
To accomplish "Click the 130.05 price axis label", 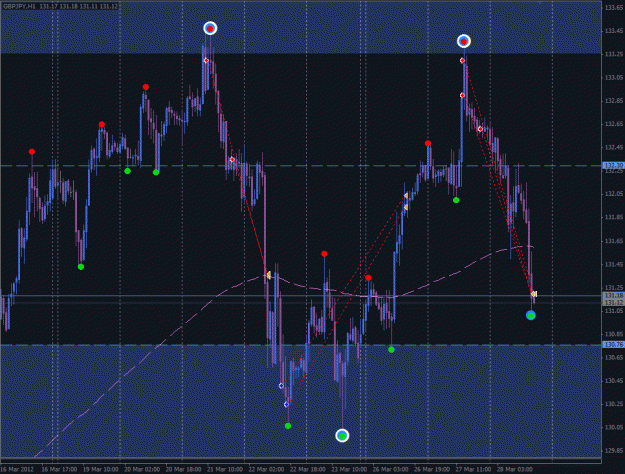I will click(614, 427).
